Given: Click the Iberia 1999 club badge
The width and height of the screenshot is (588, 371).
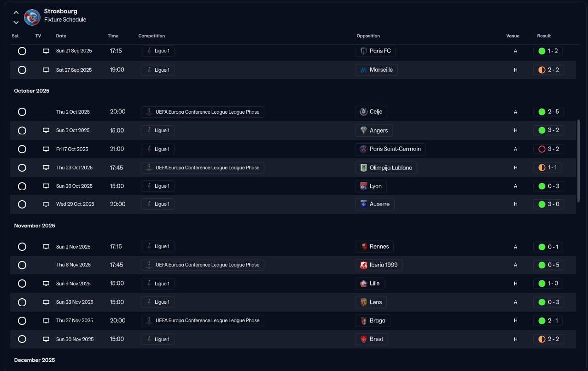Looking at the screenshot, I should 363,265.
